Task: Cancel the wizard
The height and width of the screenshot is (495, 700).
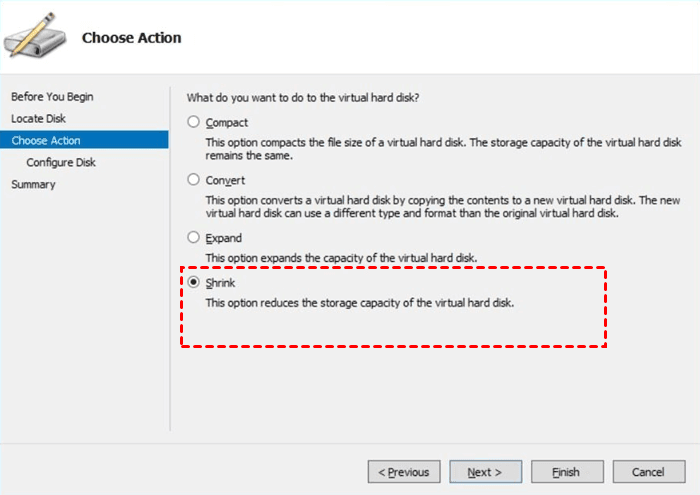Action: click(650, 472)
